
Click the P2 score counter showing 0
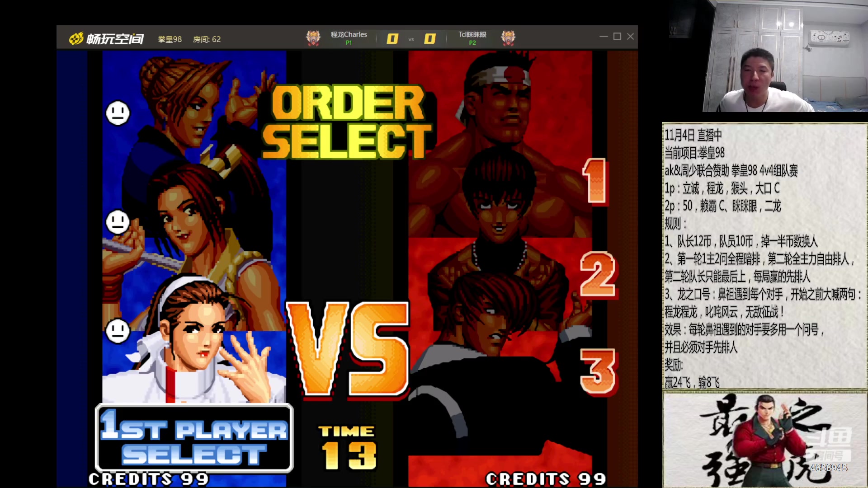429,39
